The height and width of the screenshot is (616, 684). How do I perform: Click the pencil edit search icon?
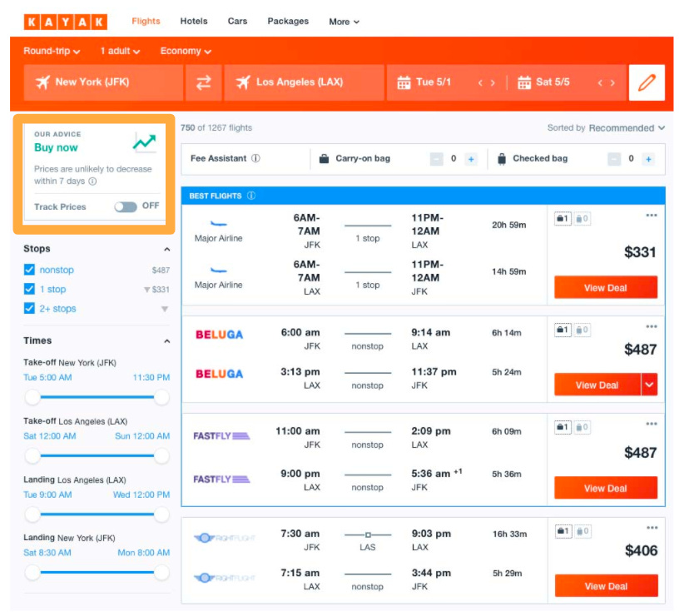point(647,82)
